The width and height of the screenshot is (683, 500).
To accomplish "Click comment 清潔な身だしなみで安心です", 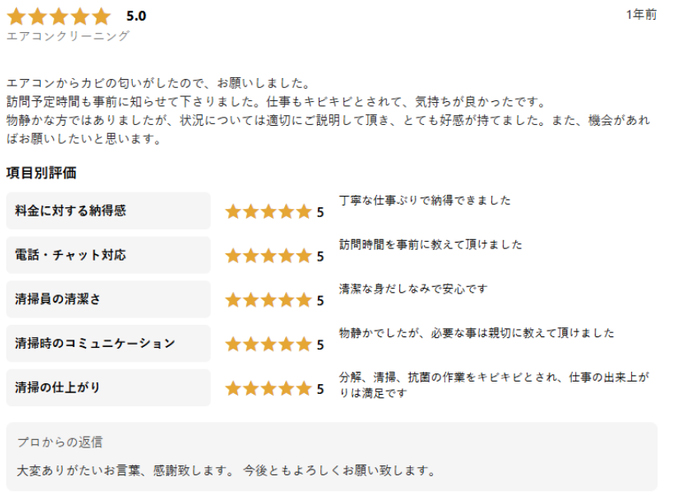I will [x=413, y=289].
